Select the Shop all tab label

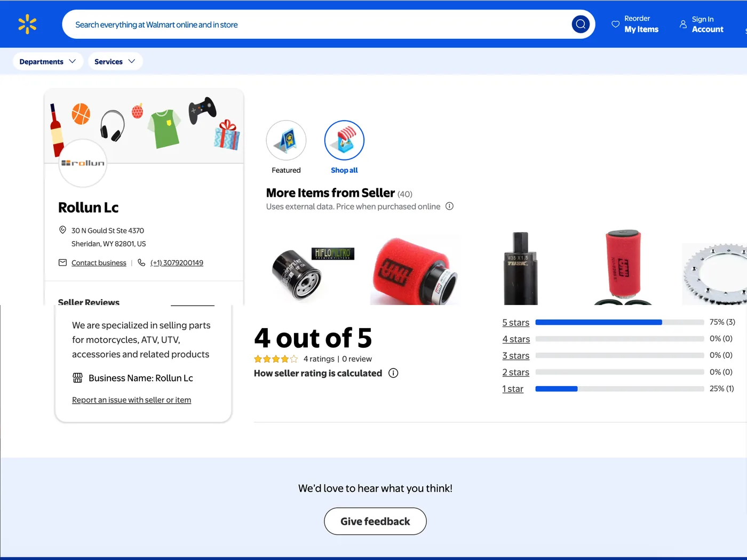[344, 170]
